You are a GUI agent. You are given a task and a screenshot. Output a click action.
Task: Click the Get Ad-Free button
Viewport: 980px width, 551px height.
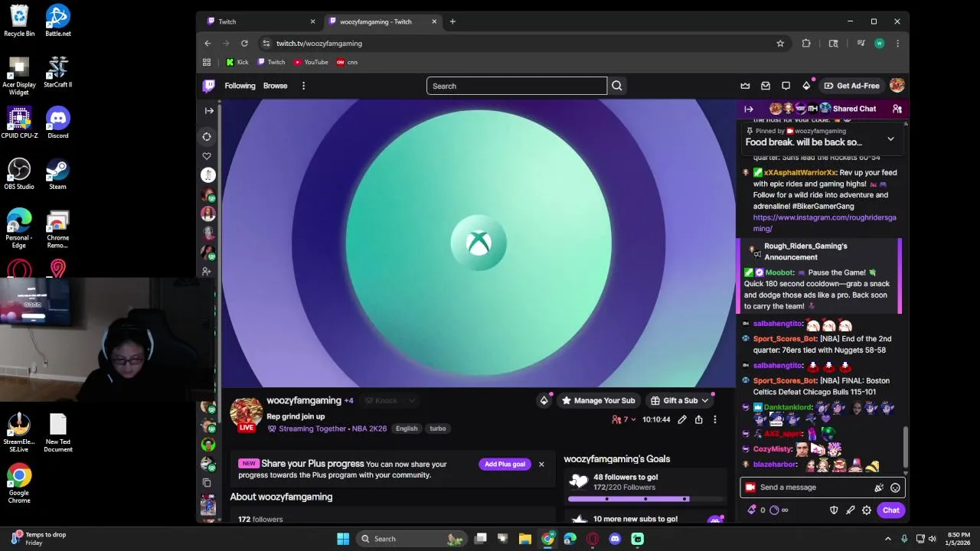coord(851,86)
